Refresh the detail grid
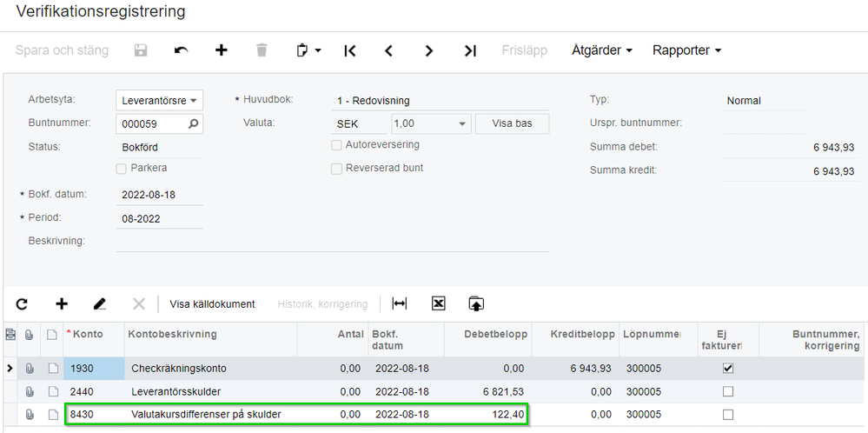The image size is (868, 433). pyautogui.click(x=22, y=304)
